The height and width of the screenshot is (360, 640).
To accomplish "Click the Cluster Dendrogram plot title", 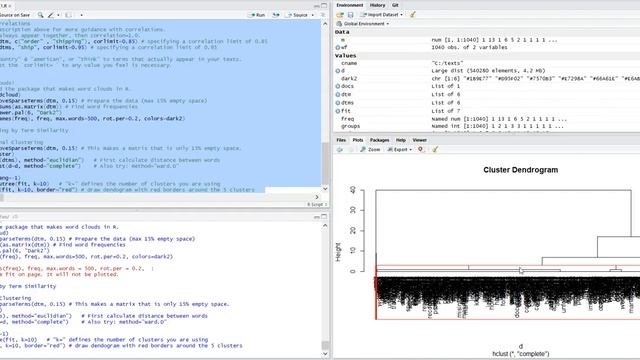I will click(x=520, y=170).
